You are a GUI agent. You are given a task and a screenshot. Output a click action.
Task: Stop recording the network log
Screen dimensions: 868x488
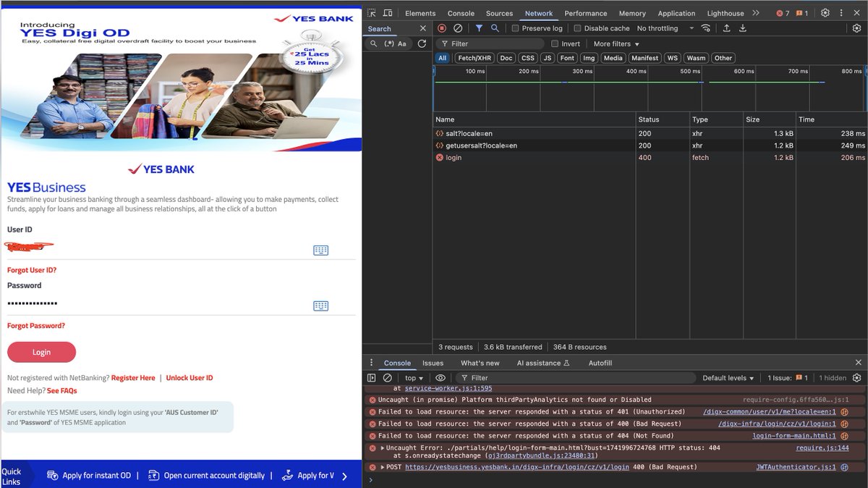pyautogui.click(x=442, y=28)
